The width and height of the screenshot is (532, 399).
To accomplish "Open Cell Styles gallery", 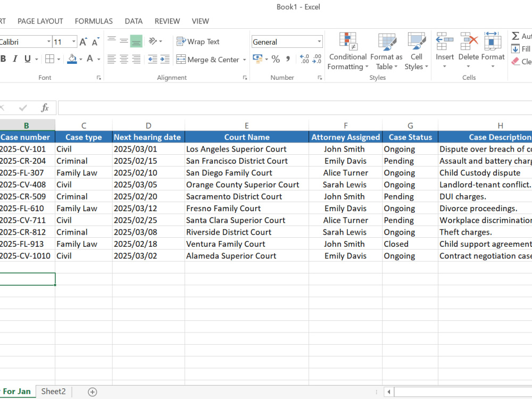I will tap(417, 51).
